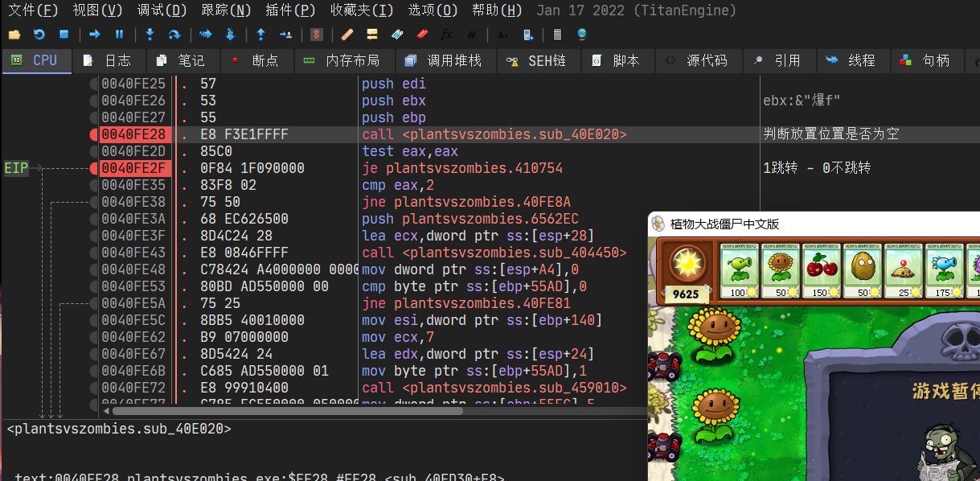This screenshot has width=980, height=481.
Task: Toggle breakpoint dot at address 0040FE27
Action: pyautogui.click(x=93, y=117)
